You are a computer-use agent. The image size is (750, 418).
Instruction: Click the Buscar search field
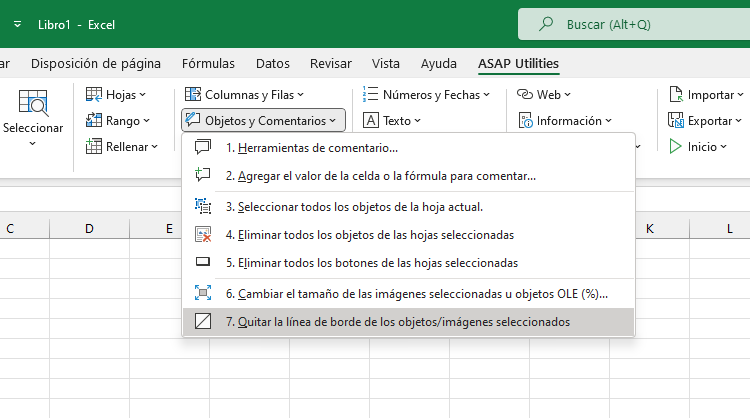[x=634, y=24]
